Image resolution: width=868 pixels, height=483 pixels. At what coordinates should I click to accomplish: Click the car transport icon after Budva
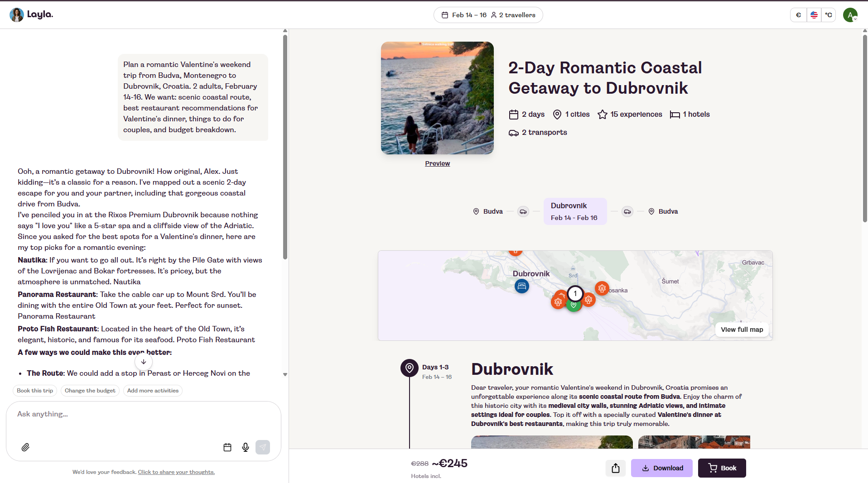pos(523,211)
